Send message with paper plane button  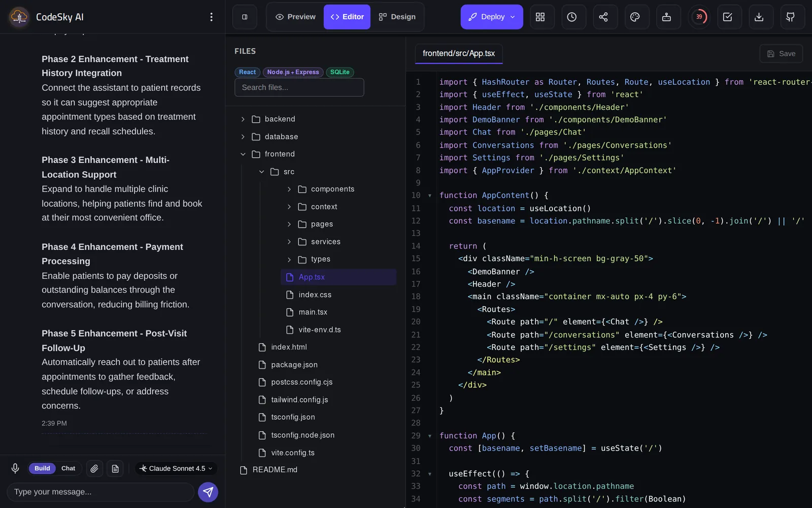(x=208, y=492)
